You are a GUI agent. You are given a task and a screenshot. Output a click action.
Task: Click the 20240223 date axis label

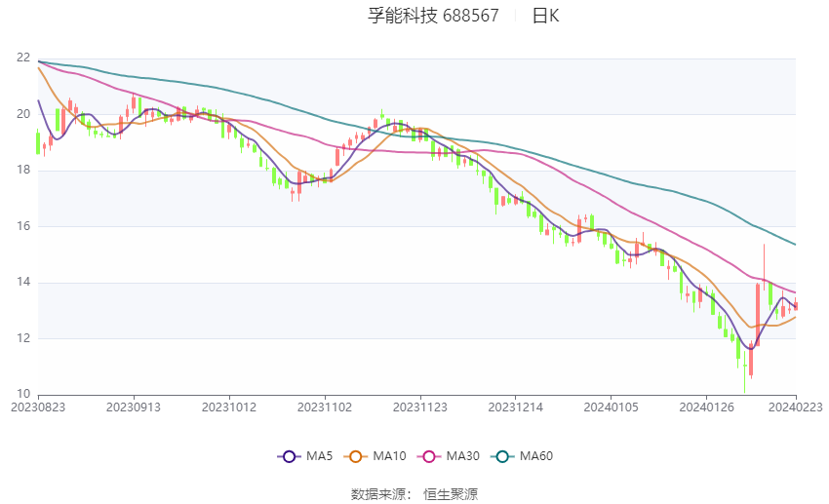click(x=795, y=407)
